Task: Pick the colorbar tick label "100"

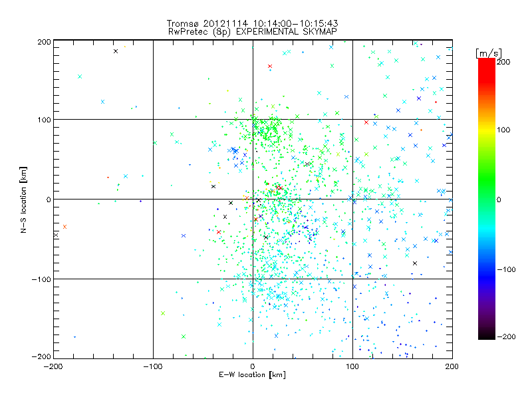Action: click(x=503, y=130)
